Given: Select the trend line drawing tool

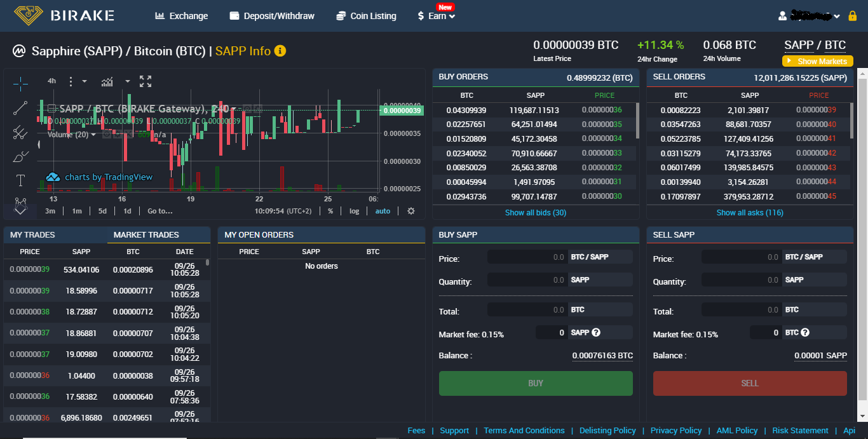Looking at the screenshot, I should click(x=20, y=108).
